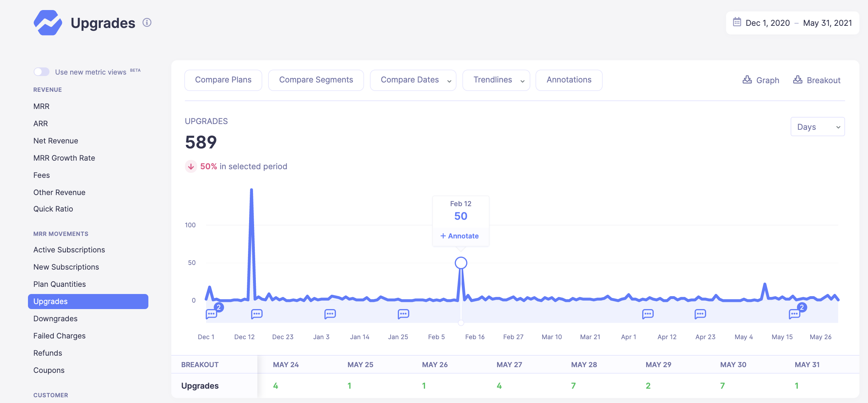868x403 pixels.
Task: Open the Trendlines dropdown
Action: 496,80
